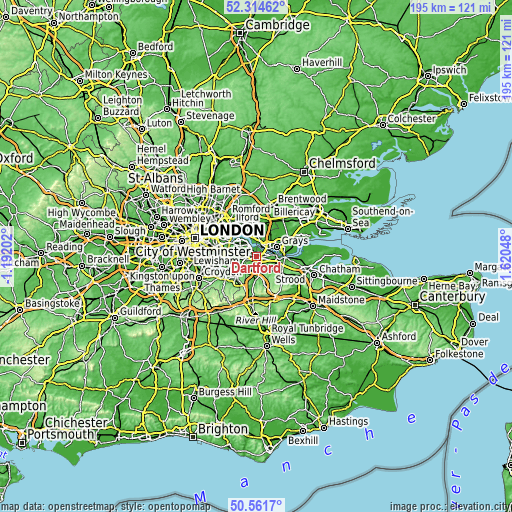
Task: Click the Ipswich town marker
Action: (x=428, y=76)
